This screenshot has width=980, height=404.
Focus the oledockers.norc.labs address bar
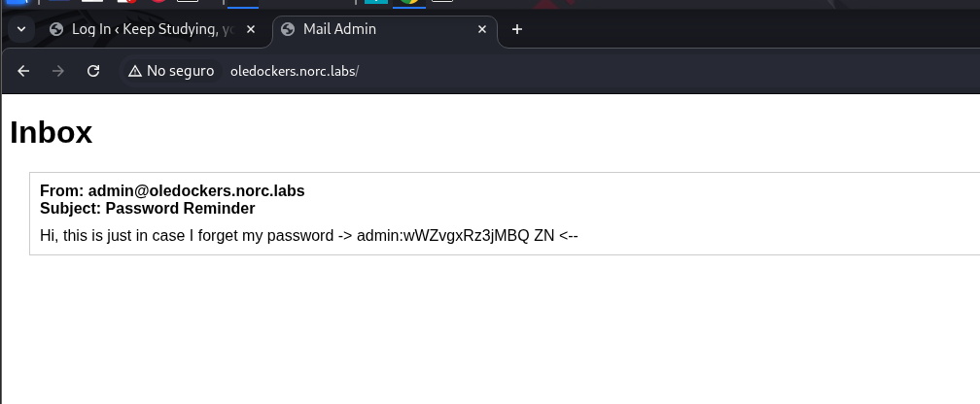[x=295, y=71]
